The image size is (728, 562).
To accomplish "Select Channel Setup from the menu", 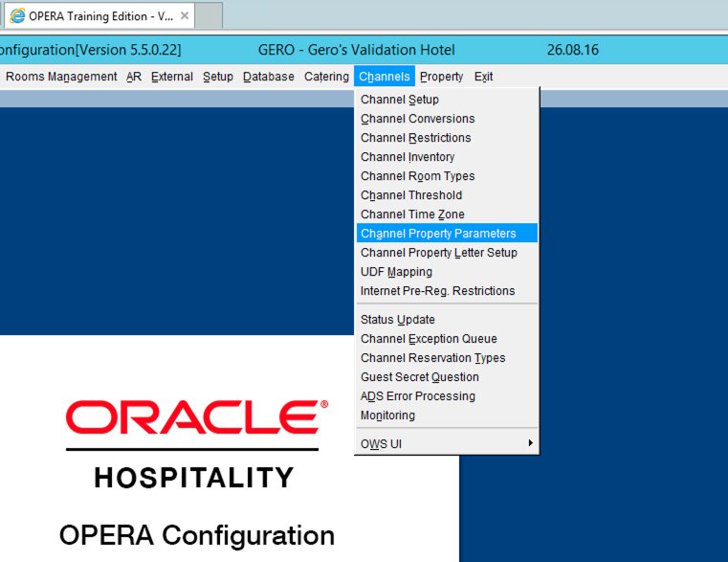I will (447, 100).
